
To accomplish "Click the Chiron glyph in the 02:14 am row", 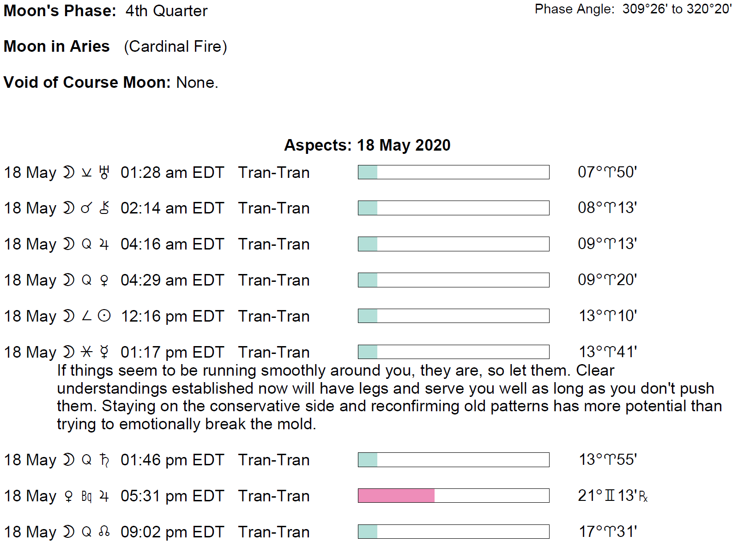I will click(x=104, y=208).
